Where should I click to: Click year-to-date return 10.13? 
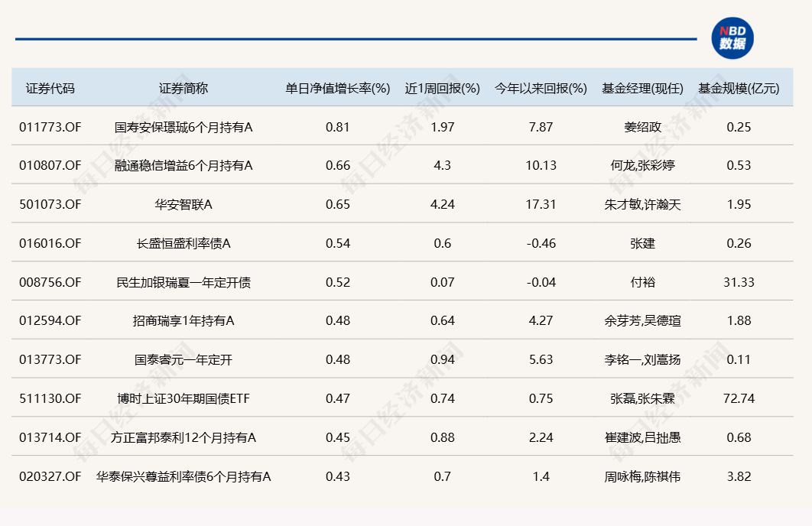[x=541, y=166]
